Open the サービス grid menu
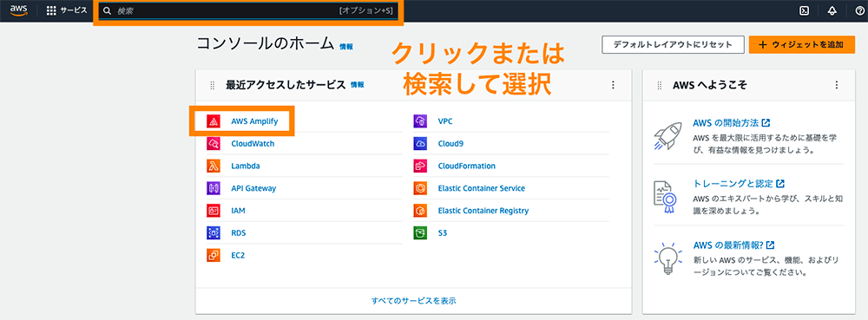 (67, 10)
